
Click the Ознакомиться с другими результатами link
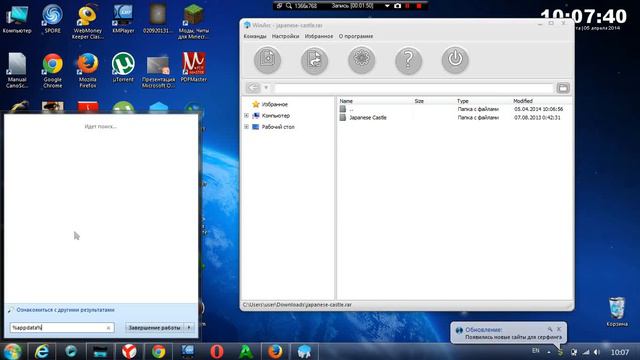[x=65, y=310]
